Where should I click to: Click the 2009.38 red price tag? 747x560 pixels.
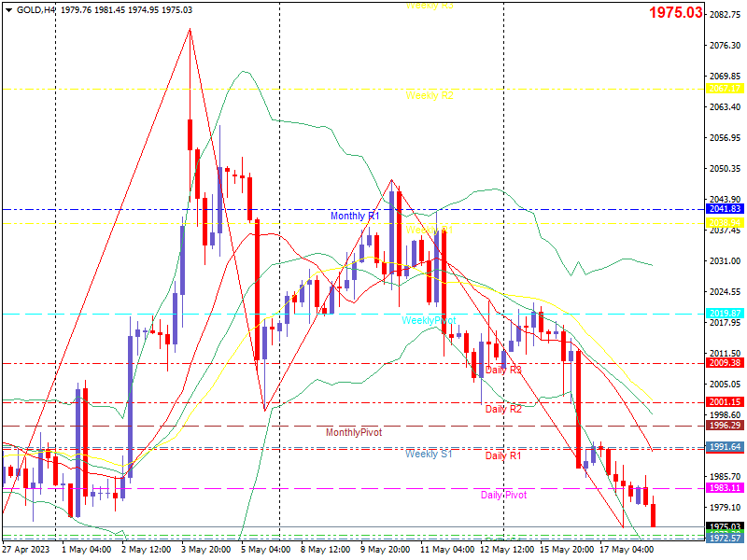pyautogui.click(x=726, y=363)
